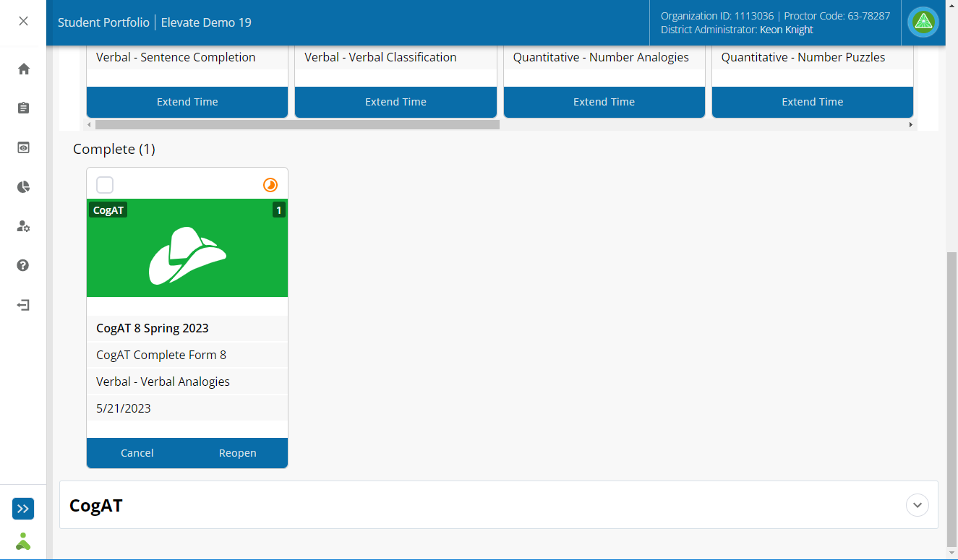
Task: Click the 'Keon Knight' administrator name
Action: [787, 30]
